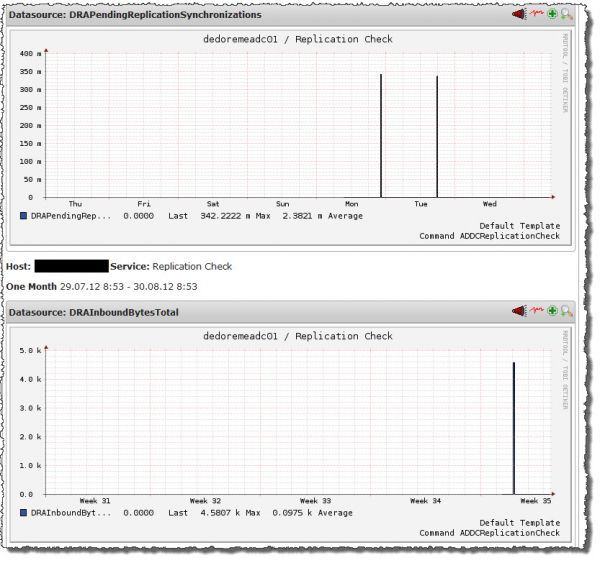
Task: Click the blacked-out host name
Action: 71,267
